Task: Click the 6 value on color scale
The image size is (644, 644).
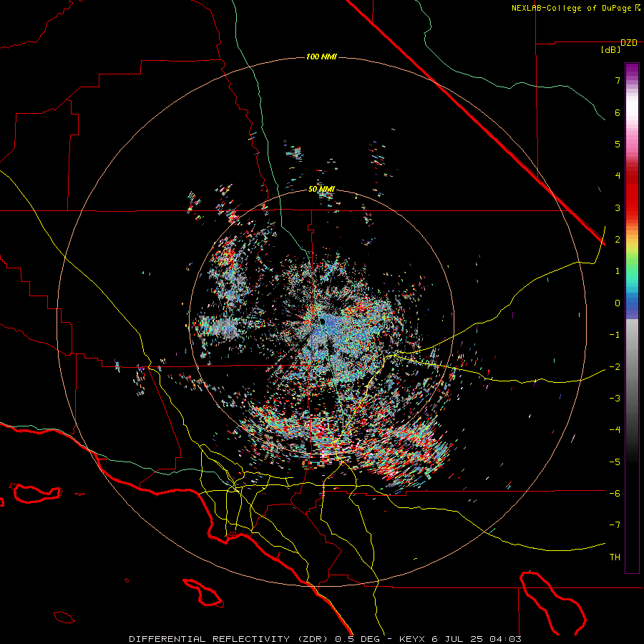Action: (x=618, y=112)
